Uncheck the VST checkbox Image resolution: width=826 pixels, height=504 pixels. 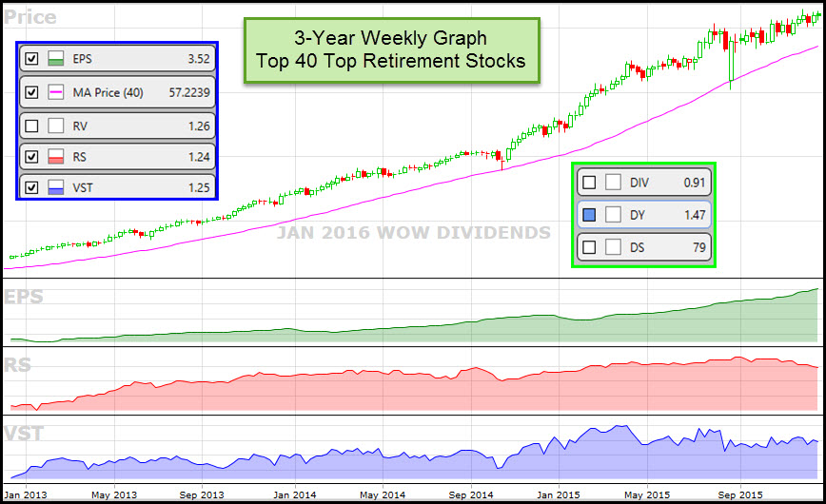click(31, 187)
